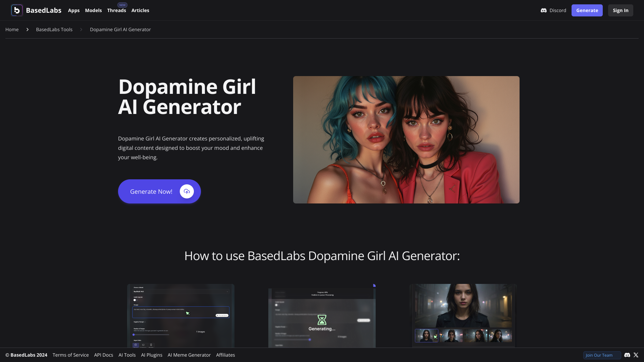Click the breadcrumb chevron after BasedLabs Tools
Screen dimensions: 644x362
pyautogui.click(x=81, y=29)
